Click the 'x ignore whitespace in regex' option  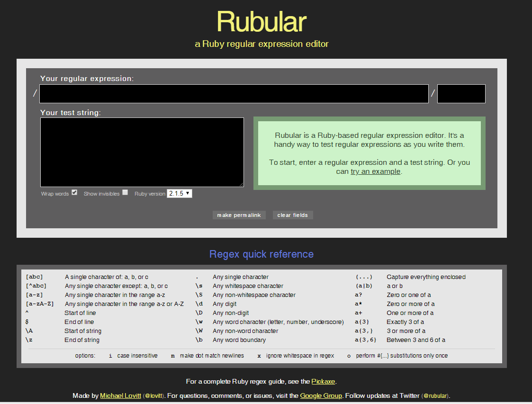(x=296, y=356)
